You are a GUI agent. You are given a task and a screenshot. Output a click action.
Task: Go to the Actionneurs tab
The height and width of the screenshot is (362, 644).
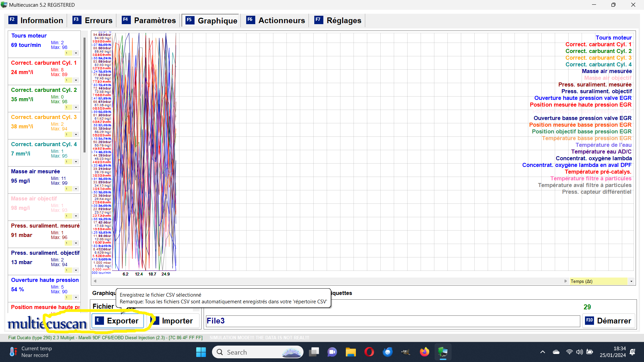coord(276,20)
